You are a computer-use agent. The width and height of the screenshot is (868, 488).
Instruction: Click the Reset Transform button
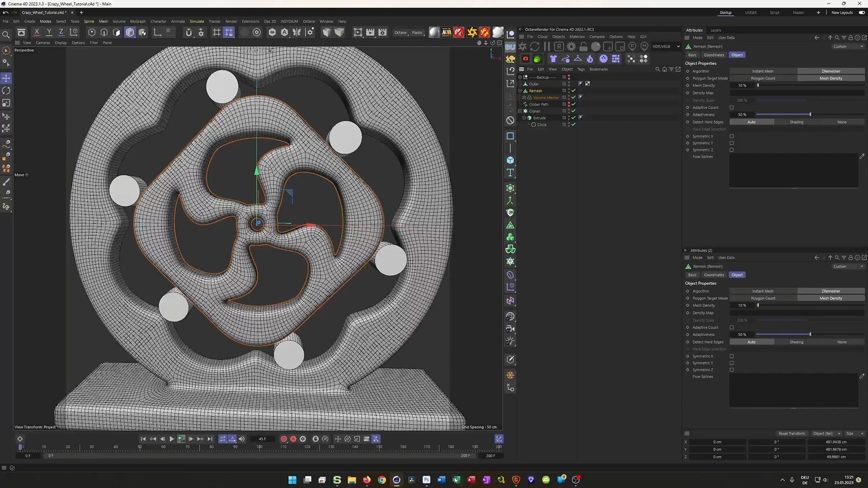point(792,434)
